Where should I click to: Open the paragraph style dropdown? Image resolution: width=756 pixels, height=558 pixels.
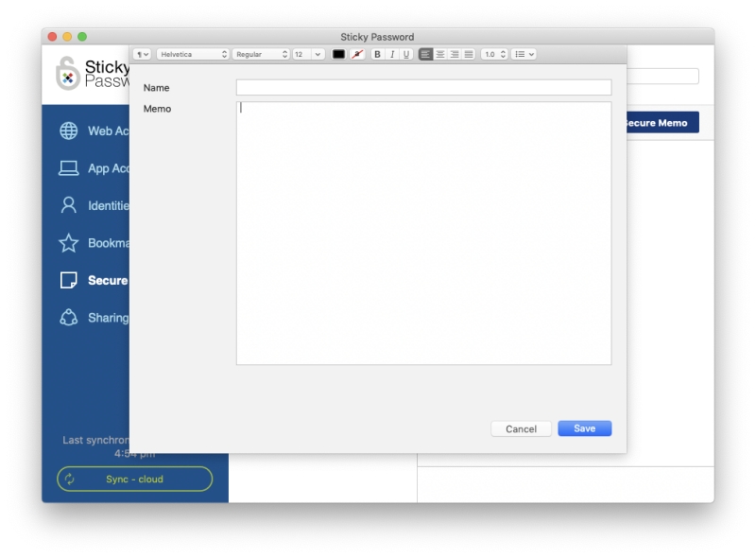click(143, 55)
